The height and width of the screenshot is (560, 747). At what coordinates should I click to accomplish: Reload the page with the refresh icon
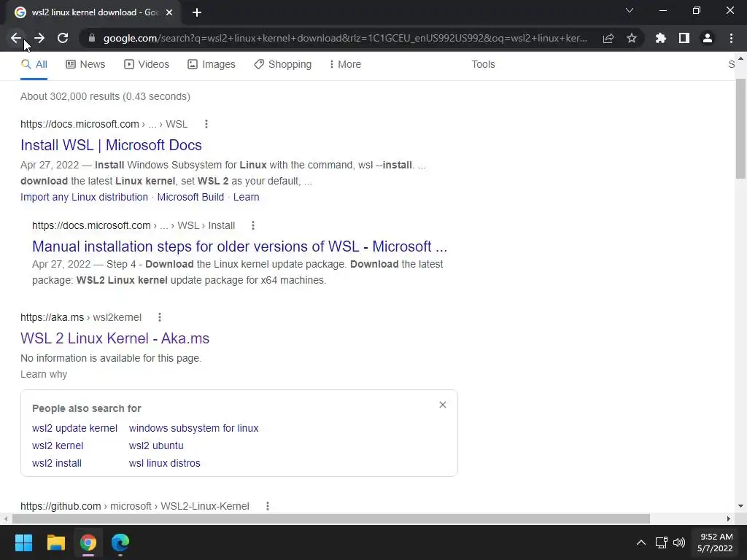coord(63,38)
